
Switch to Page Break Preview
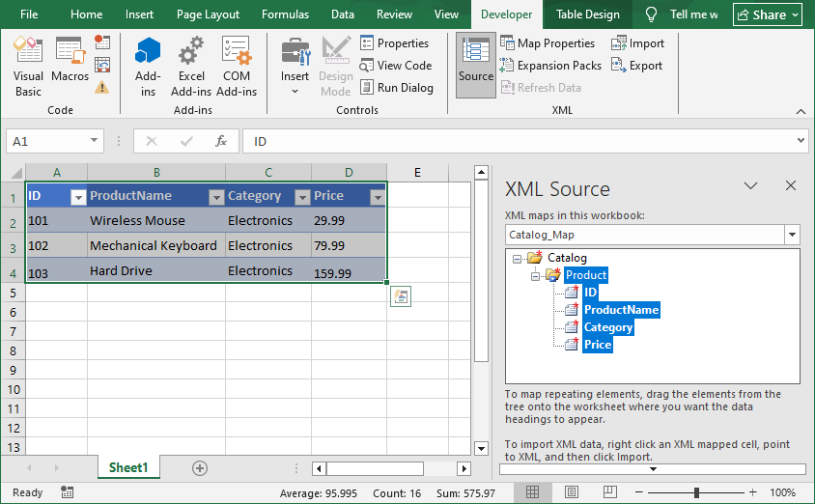pos(609,492)
